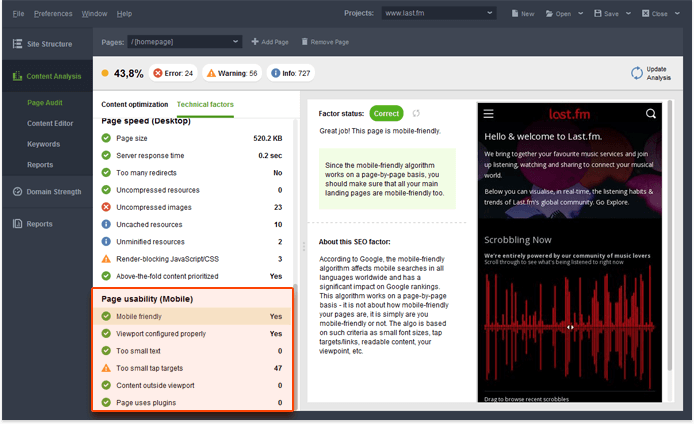Click the Uncompressed images error icon
694x424 pixels.
click(x=106, y=207)
